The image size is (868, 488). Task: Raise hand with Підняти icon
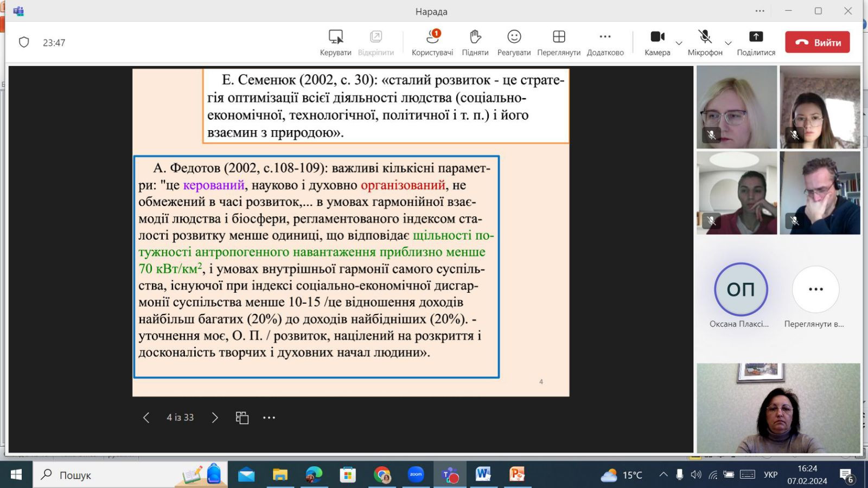[x=475, y=42]
